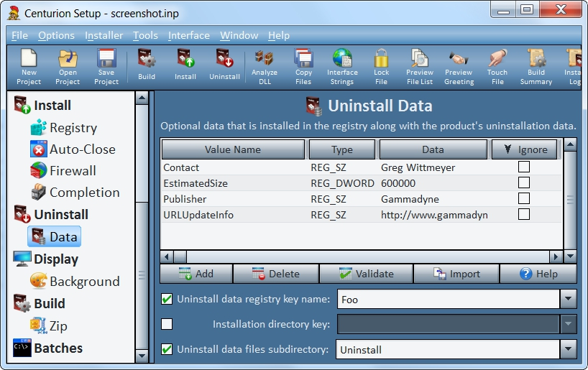Screen dimensions: 588x370
Task: Open the Installer menu
Action: click(x=104, y=36)
